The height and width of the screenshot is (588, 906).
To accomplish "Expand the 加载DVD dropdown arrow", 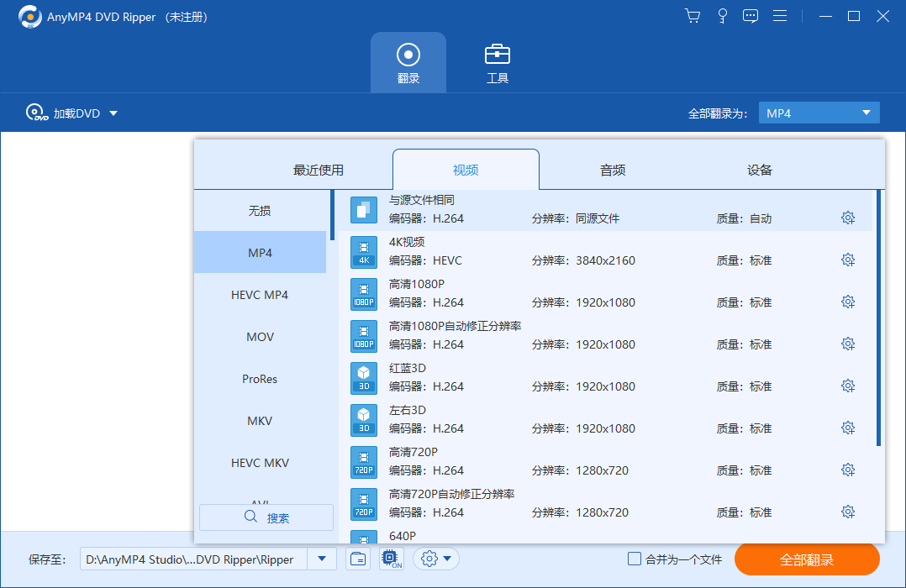I will 113,113.
